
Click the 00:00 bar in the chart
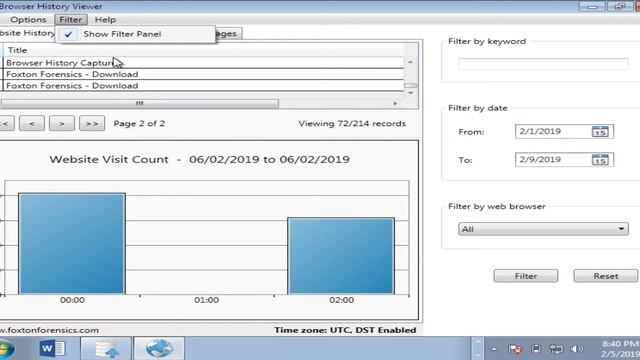pyautogui.click(x=72, y=244)
